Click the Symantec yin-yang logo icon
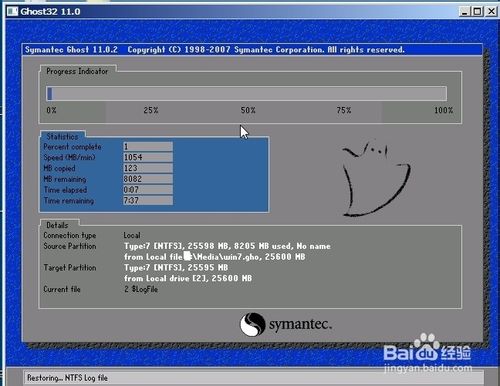Viewport: 500px width, 386px height. coord(252,324)
